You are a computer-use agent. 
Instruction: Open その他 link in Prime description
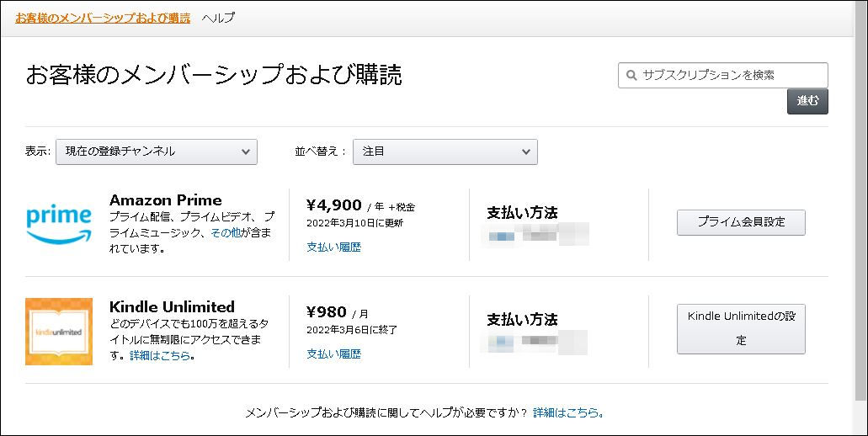(x=226, y=233)
